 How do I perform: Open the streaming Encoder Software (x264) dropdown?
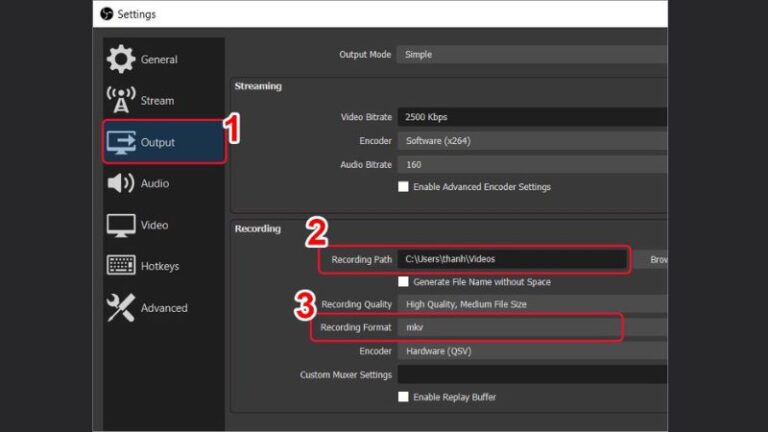[532, 141]
